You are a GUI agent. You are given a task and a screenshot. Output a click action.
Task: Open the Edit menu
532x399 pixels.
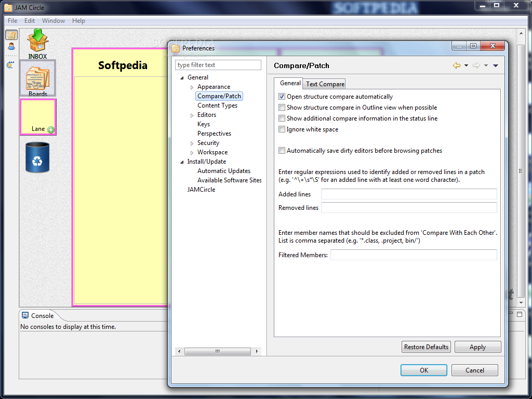30,21
